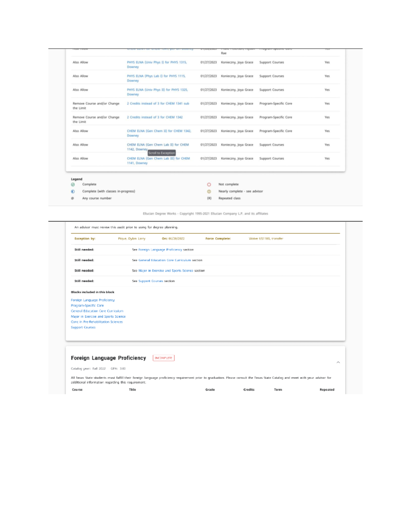This screenshot has height=532, width=411.
Task: Open the Major in Exercise and Sports Science link
Action: pyautogui.click(x=98, y=316)
